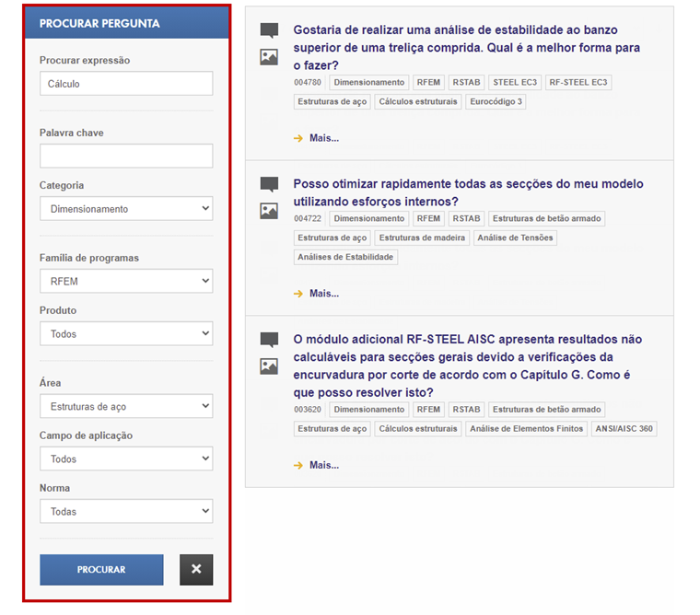
Task: Click RSTAB tag on question 003620
Action: coord(467,410)
